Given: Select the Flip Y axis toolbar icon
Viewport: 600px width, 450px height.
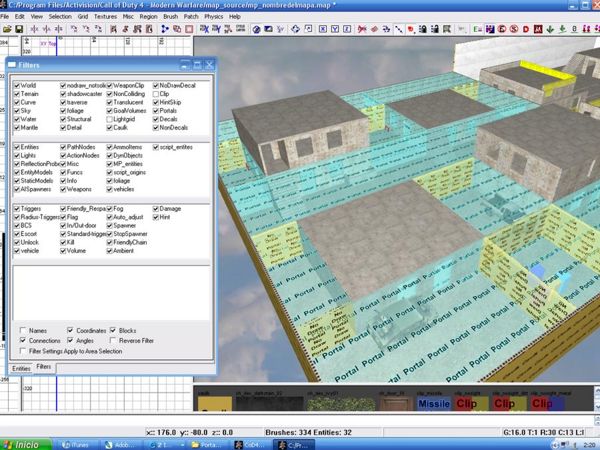Looking at the screenshot, I should point(47,29).
